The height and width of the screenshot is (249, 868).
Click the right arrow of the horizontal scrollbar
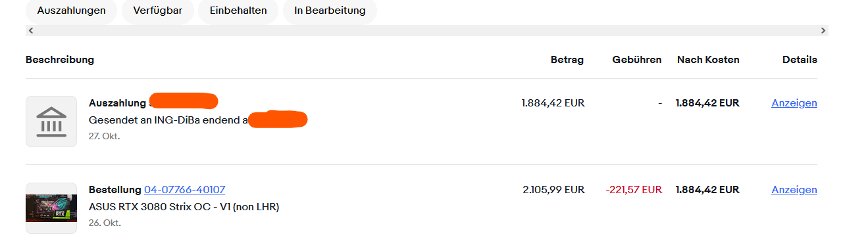pyautogui.click(x=823, y=30)
